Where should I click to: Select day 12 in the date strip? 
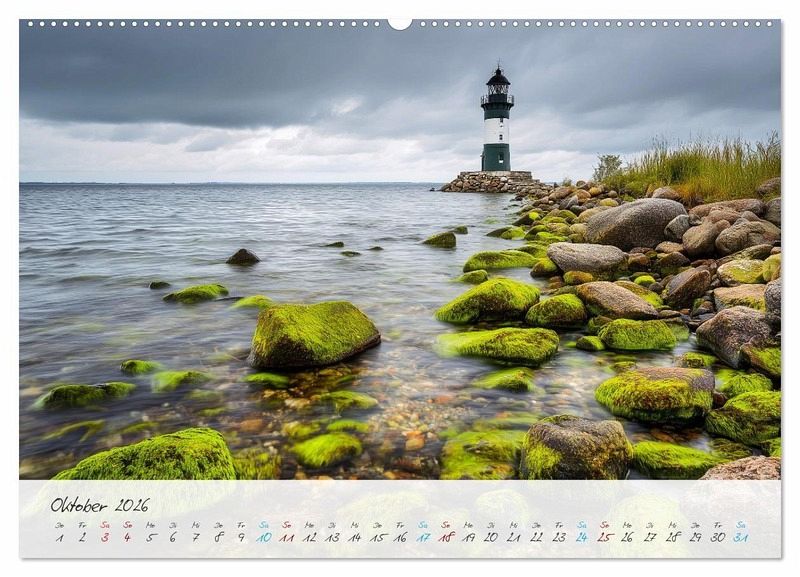coord(309,537)
